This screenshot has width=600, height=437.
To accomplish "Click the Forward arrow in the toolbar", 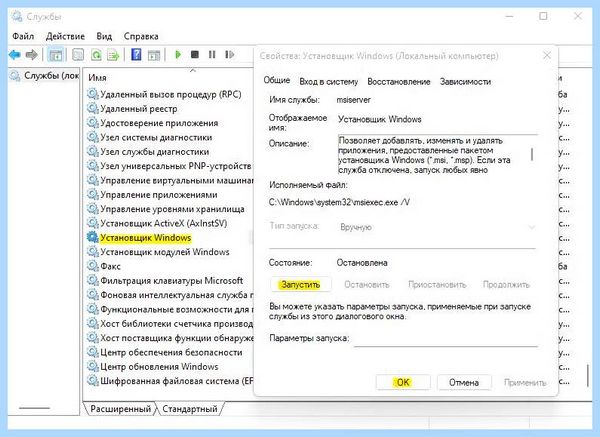I will [31, 55].
